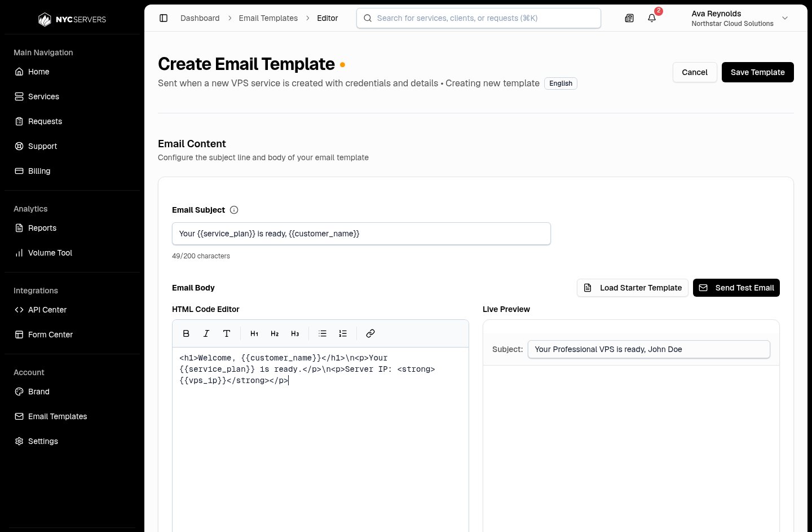The image size is (812, 532).
Task: Click into the Email Subject field
Action: (361, 234)
